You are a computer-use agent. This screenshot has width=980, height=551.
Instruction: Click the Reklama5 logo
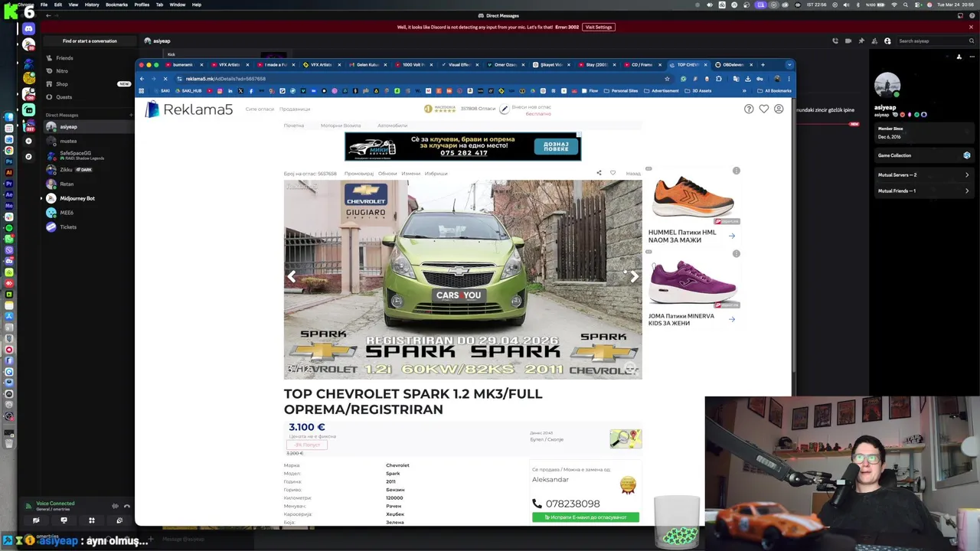(188, 109)
